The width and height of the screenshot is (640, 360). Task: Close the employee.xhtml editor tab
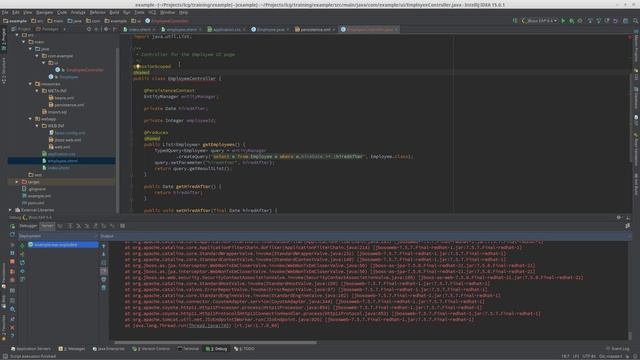coord(200,29)
